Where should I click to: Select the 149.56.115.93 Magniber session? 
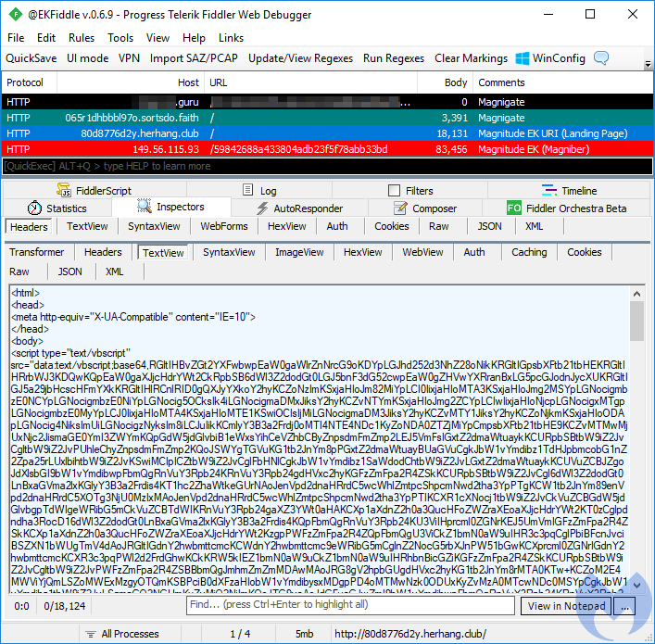click(x=328, y=149)
